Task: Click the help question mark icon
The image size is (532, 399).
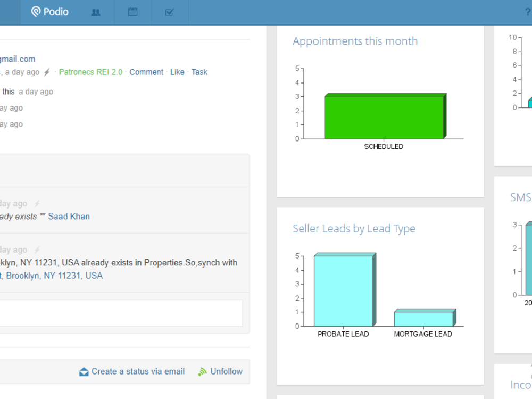Action: [528, 12]
